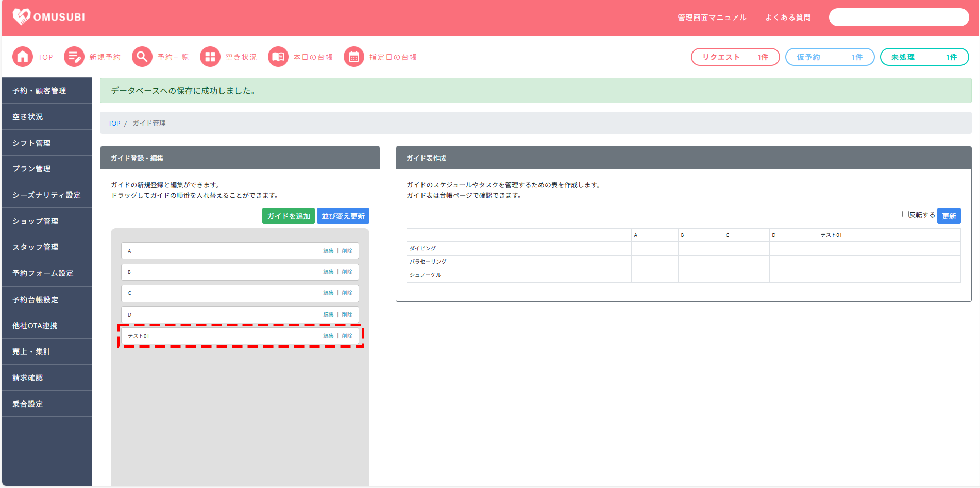Open the リクエスト 1件 pill button
This screenshot has height=488, width=980.
point(735,57)
